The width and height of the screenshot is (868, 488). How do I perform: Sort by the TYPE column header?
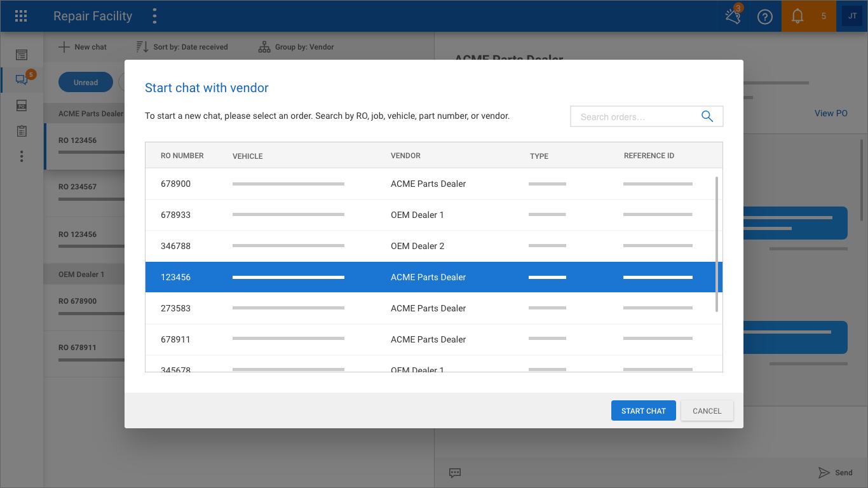click(x=539, y=156)
